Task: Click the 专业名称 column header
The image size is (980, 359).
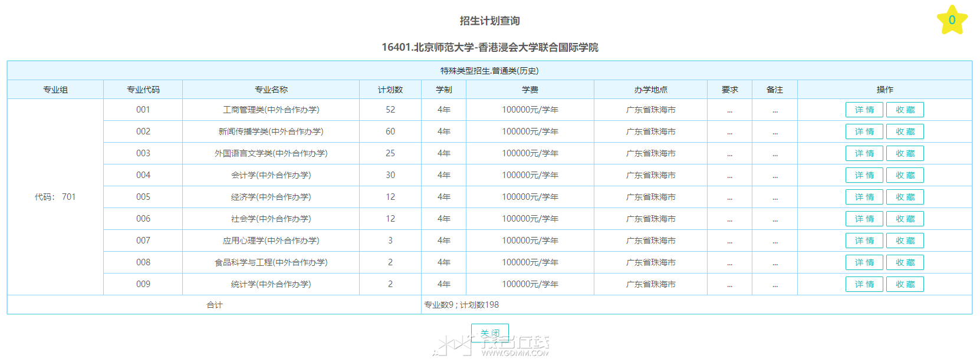Action: 271,90
